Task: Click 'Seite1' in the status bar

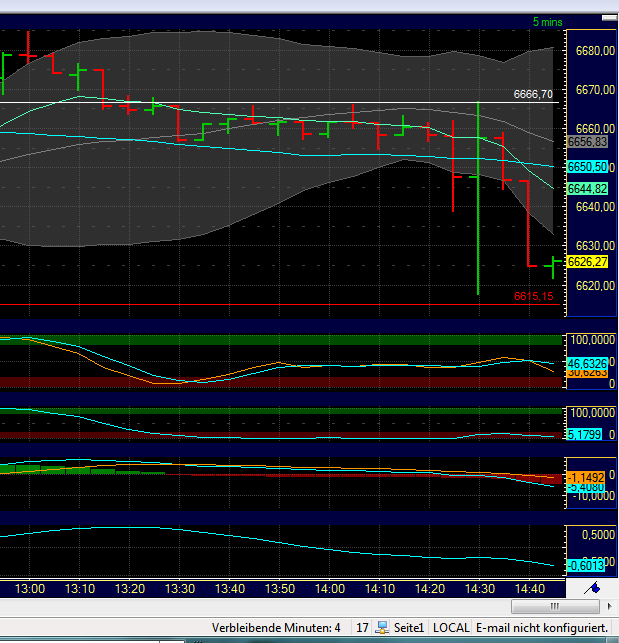Action: click(x=409, y=628)
